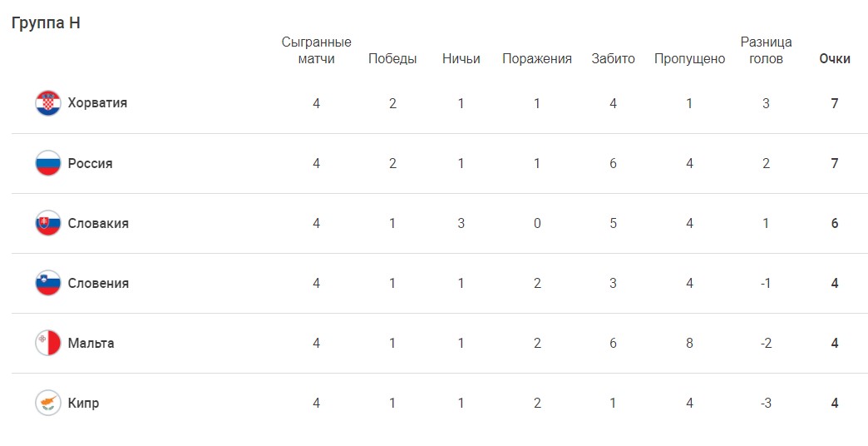Click the Slovenia flag icon
Viewport: 868px width, 446px height.
click(48, 283)
